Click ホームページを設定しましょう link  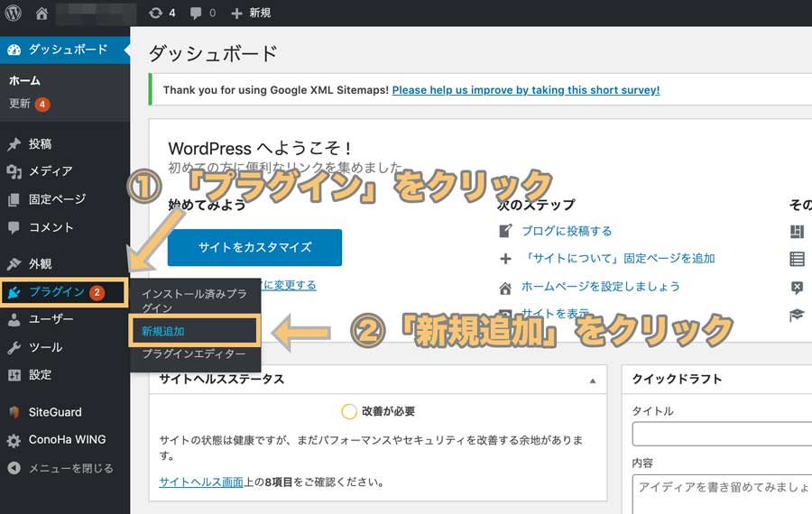pos(600,286)
